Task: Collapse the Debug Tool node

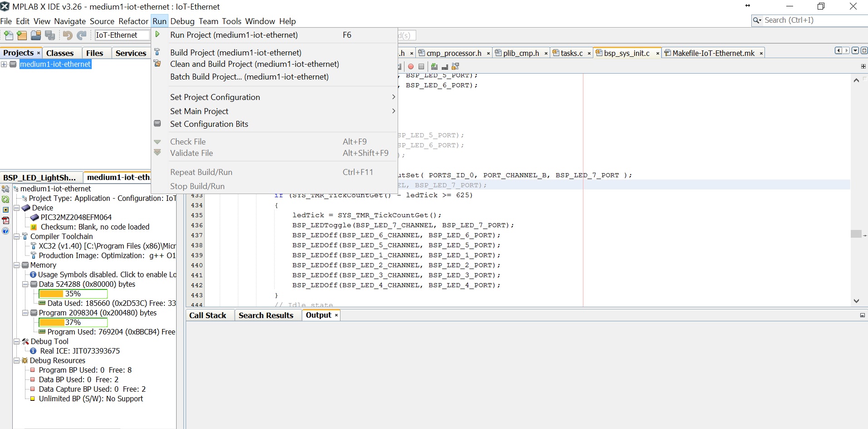Action: point(17,342)
